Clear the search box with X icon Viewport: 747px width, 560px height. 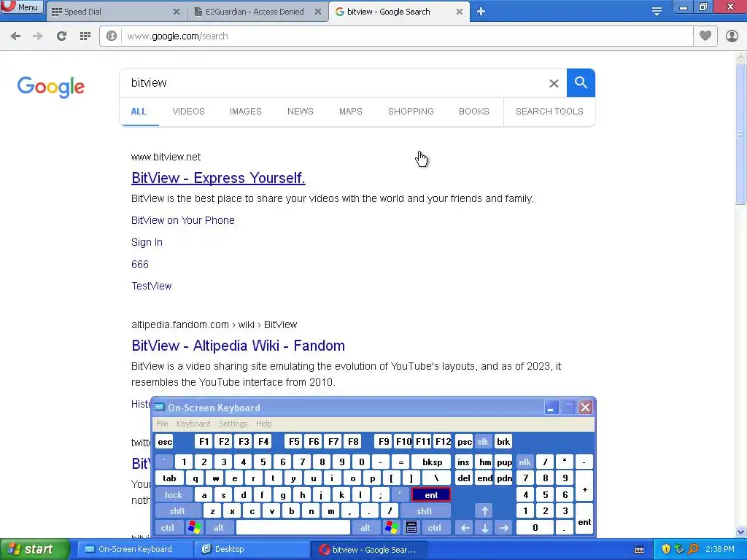coord(554,83)
